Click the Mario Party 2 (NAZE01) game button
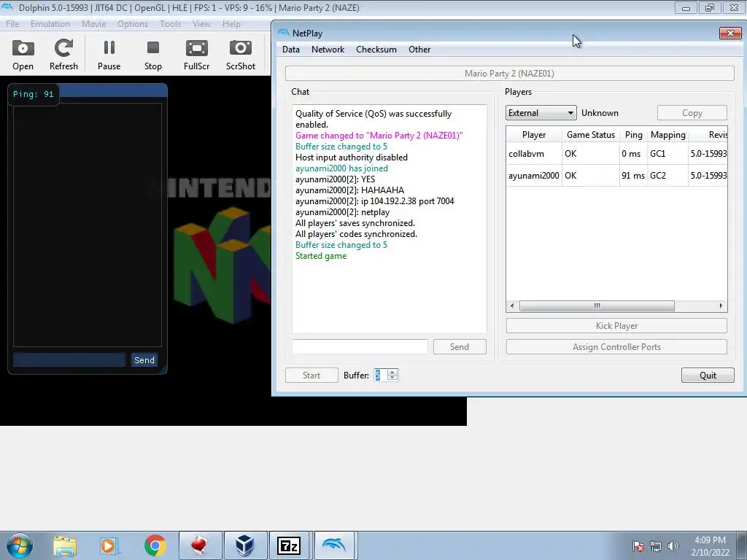 [509, 74]
